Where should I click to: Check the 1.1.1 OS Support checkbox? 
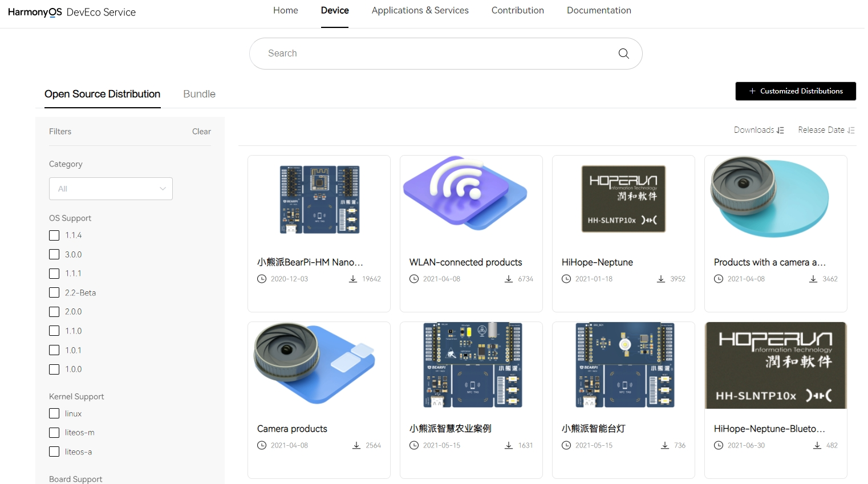click(x=54, y=274)
